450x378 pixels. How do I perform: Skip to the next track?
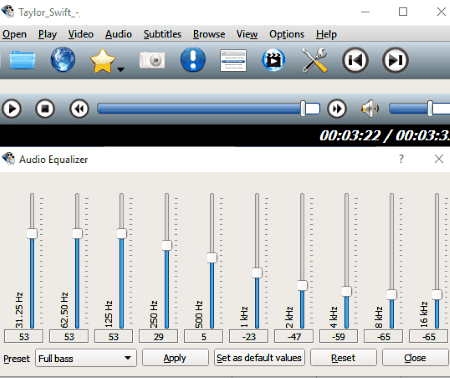click(395, 60)
